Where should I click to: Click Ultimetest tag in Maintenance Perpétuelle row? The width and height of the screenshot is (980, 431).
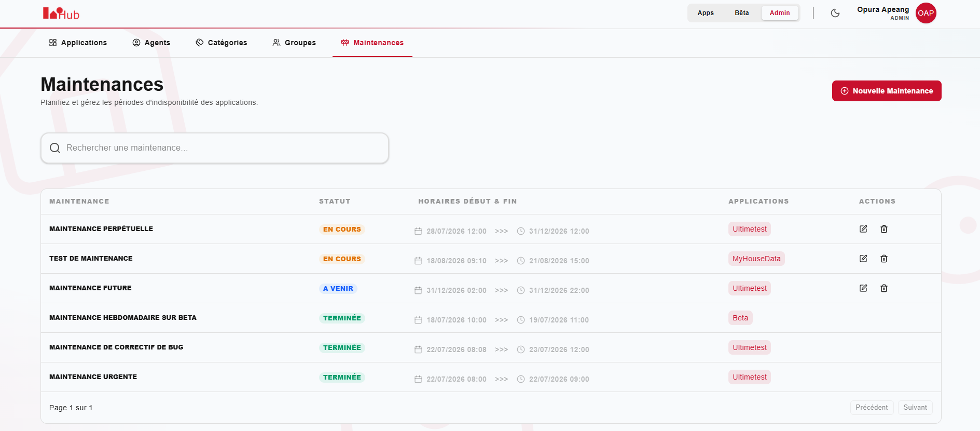tap(750, 229)
